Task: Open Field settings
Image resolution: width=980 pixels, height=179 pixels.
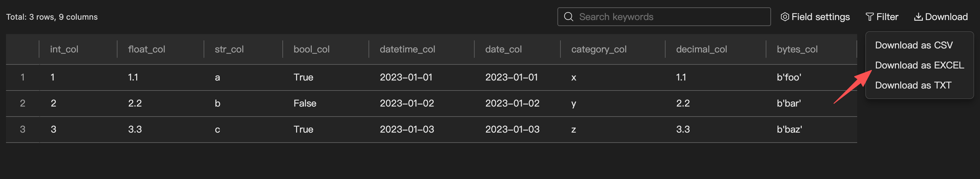Action: tap(820, 17)
